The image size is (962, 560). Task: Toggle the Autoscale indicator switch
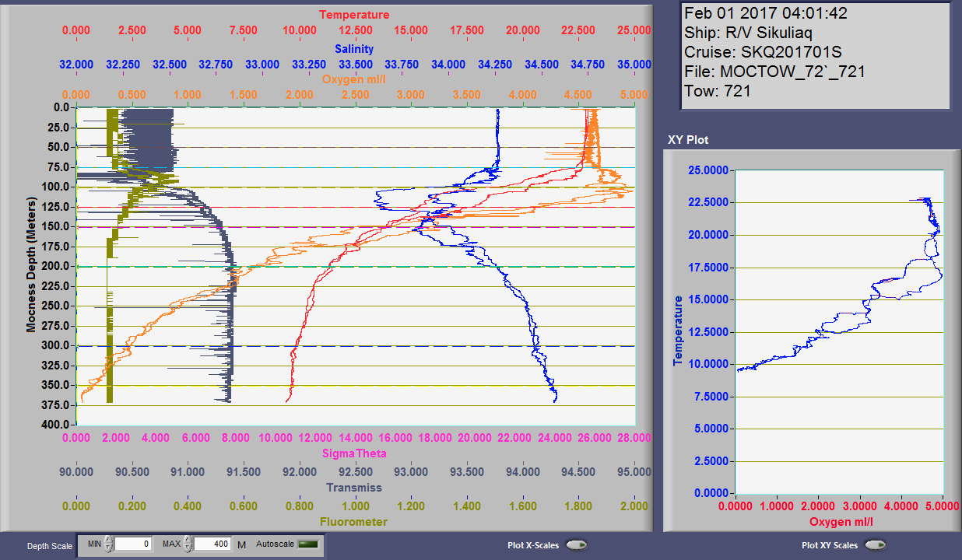pyautogui.click(x=308, y=544)
